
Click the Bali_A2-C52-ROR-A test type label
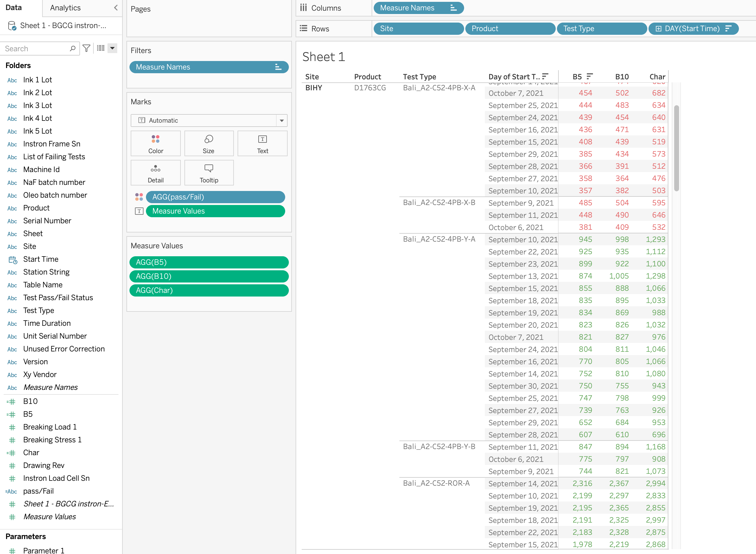click(436, 483)
